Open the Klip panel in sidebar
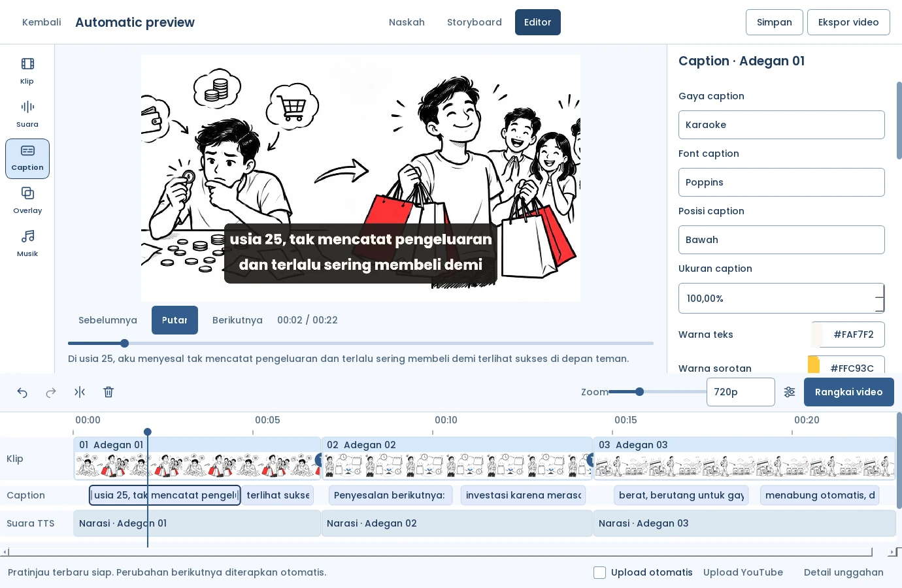The height and width of the screenshot is (588, 902). pyautogui.click(x=27, y=72)
